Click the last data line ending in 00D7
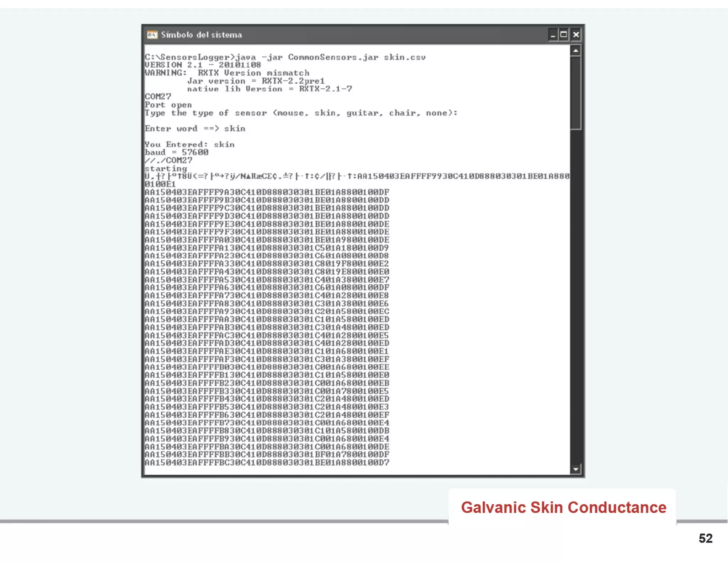The width and height of the screenshot is (728, 562). pyautogui.click(x=267, y=463)
